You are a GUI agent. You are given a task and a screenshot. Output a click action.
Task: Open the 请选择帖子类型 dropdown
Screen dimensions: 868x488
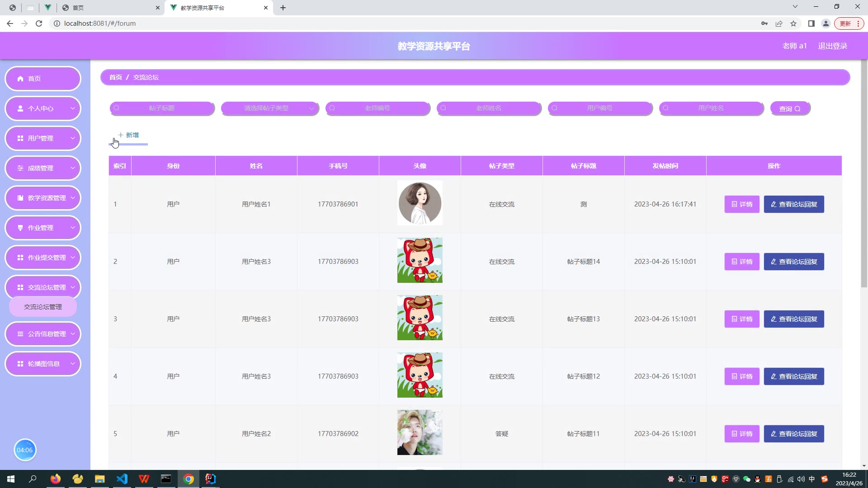tap(270, 108)
